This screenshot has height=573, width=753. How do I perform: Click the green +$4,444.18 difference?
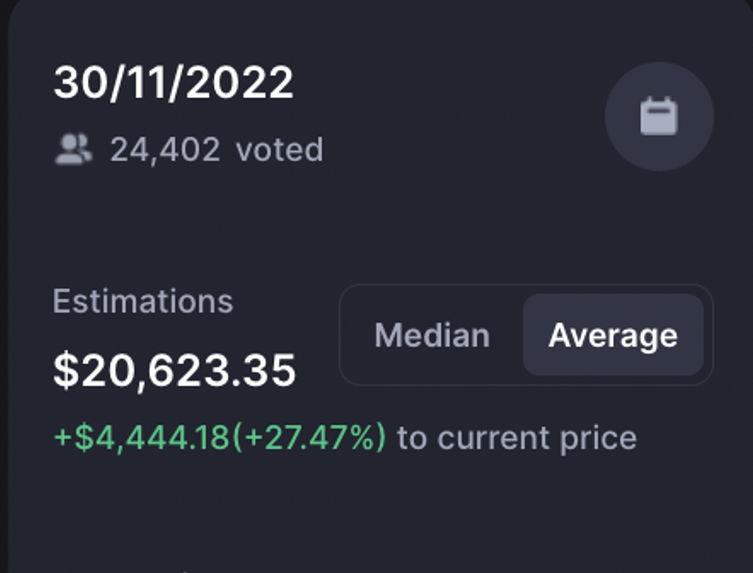142,438
